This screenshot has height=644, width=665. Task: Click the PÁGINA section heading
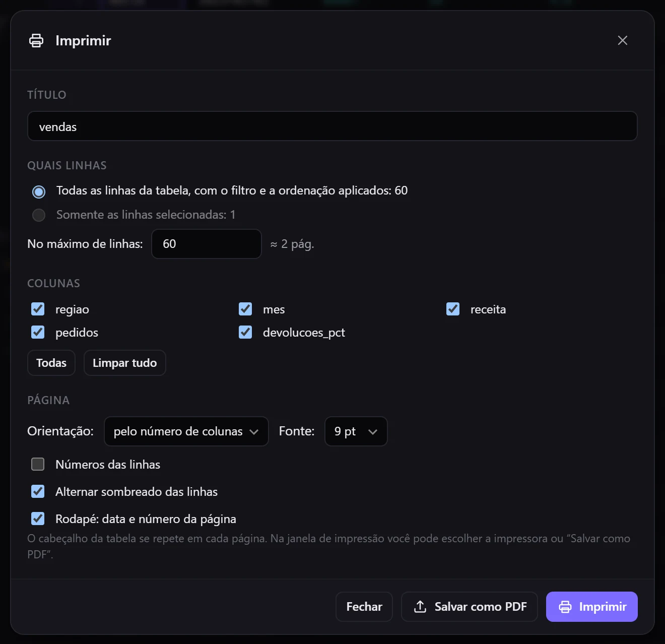[x=48, y=400]
